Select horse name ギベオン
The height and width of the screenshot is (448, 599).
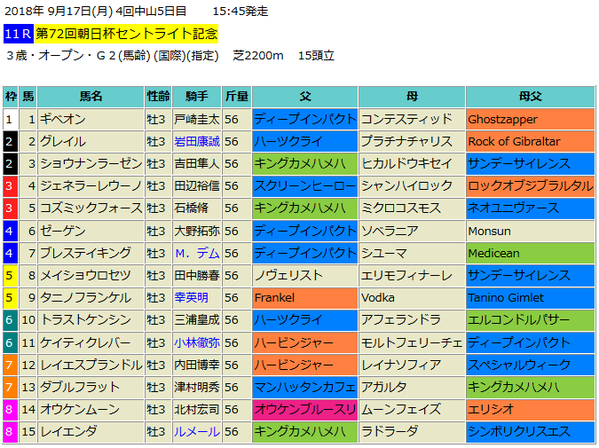click(x=63, y=119)
